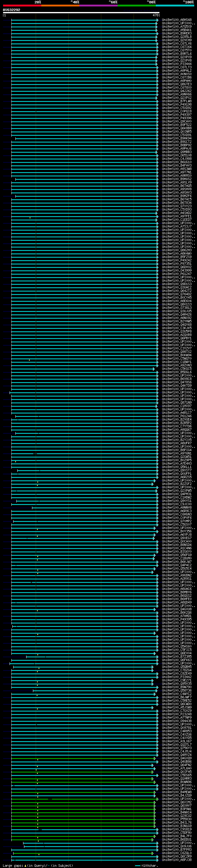Click the orange ~40% identity legend segment
The image size is (197, 868).
point(60,6)
